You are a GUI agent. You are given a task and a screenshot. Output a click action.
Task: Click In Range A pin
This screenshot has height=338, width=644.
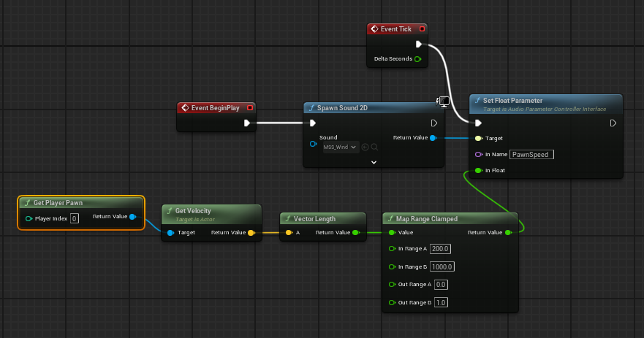click(392, 249)
